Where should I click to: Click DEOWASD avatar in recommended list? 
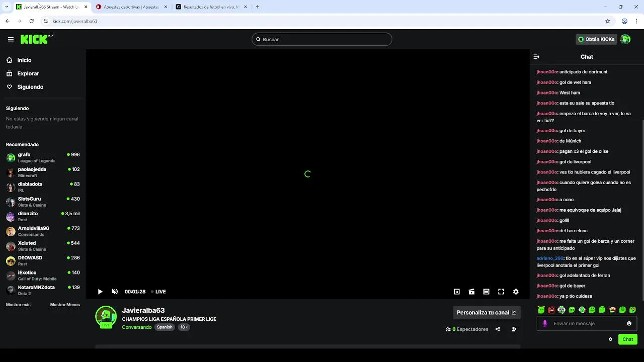pos(11,261)
